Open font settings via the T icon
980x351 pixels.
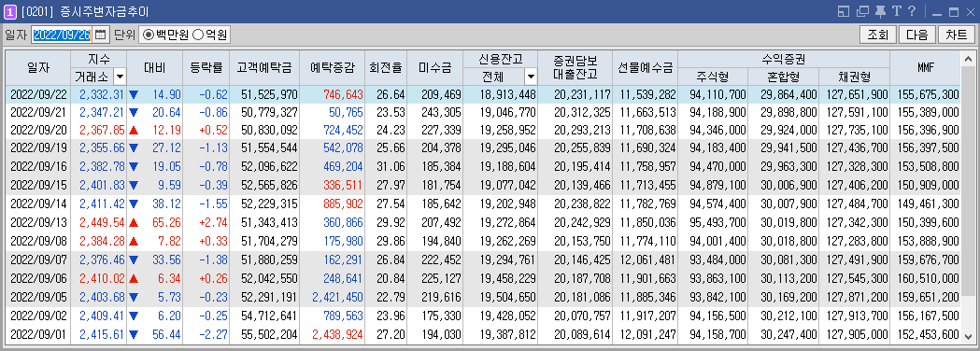click(896, 11)
